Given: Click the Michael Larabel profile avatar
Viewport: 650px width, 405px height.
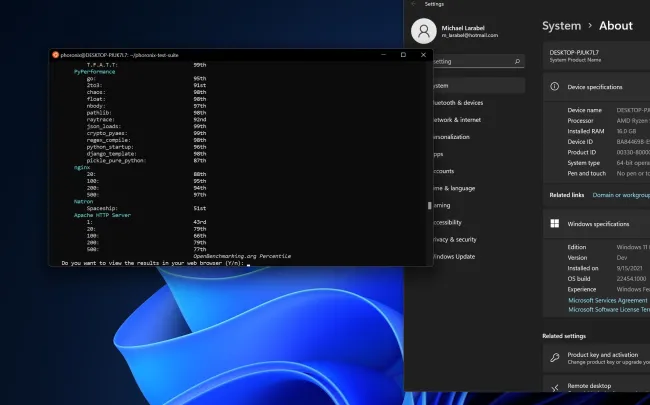Looking at the screenshot, I should click(x=424, y=31).
